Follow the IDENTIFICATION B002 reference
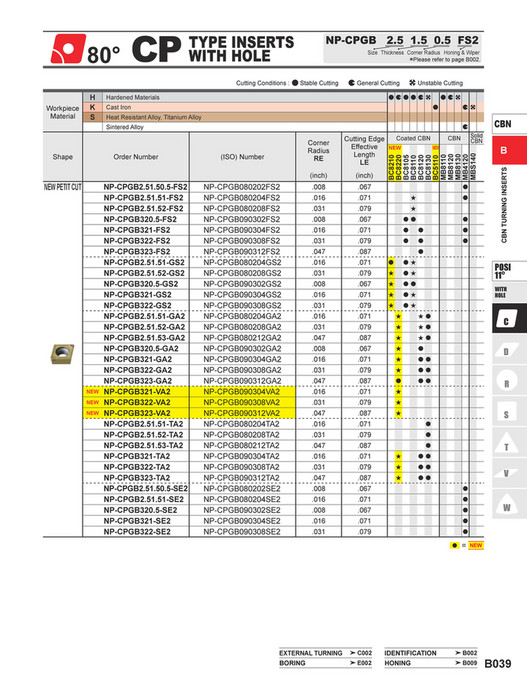Screen dimensions: 527x684 coord(431,653)
